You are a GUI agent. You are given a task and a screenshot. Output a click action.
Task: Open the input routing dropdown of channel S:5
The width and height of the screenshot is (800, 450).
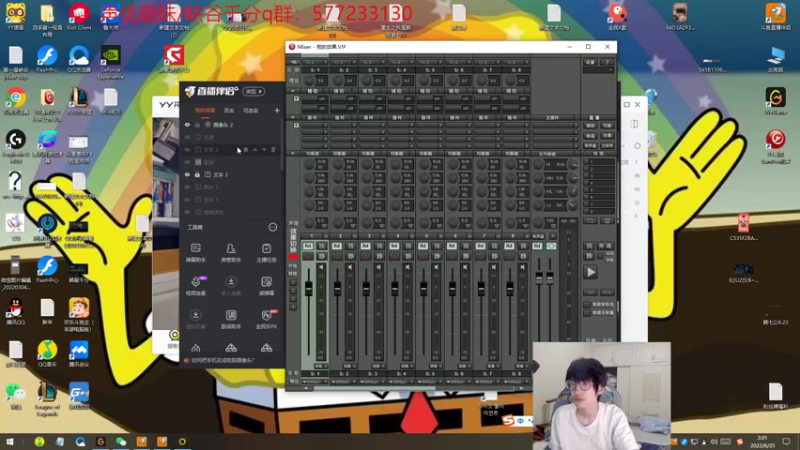point(430,62)
